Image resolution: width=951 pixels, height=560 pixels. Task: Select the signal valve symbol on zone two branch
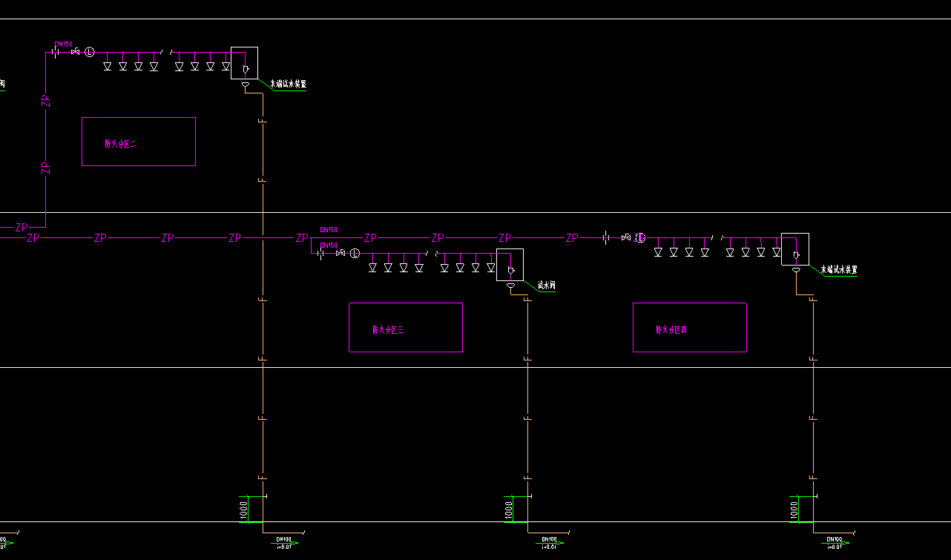(75, 52)
